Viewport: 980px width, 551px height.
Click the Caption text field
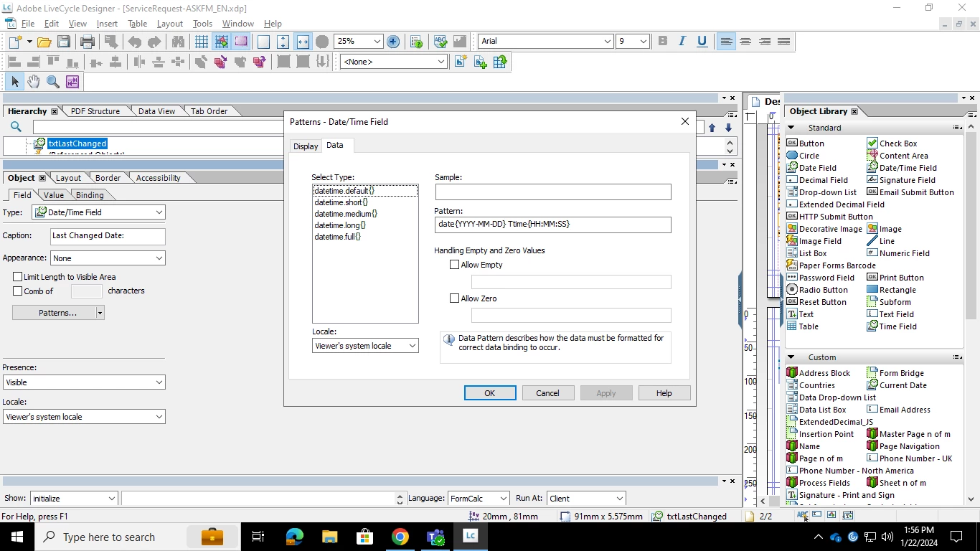tap(108, 236)
